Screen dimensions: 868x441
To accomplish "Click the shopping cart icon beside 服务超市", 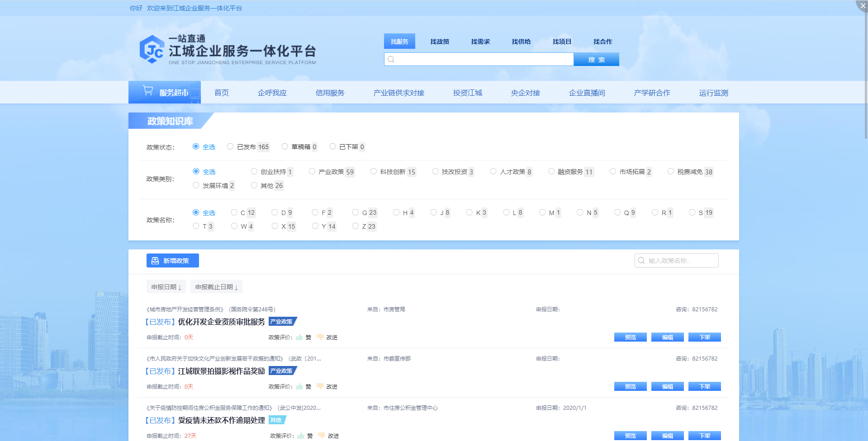I will tap(148, 91).
